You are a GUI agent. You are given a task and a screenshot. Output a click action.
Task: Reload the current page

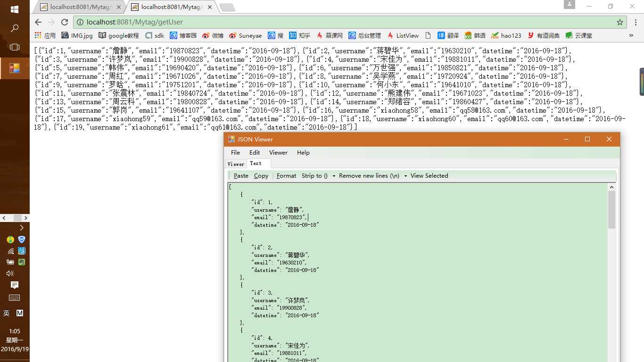click(x=65, y=22)
